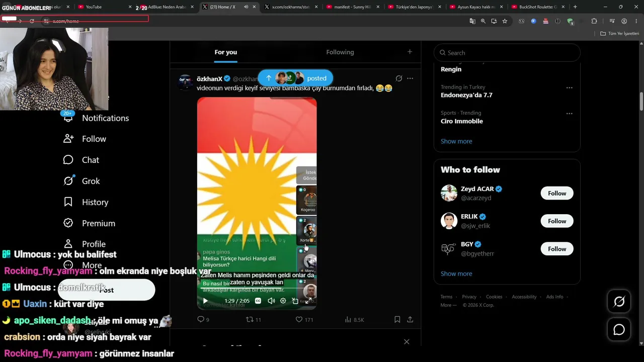Click the plus icon to add timeline tab
This screenshot has height=362, width=644.
click(x=410, y=52)
